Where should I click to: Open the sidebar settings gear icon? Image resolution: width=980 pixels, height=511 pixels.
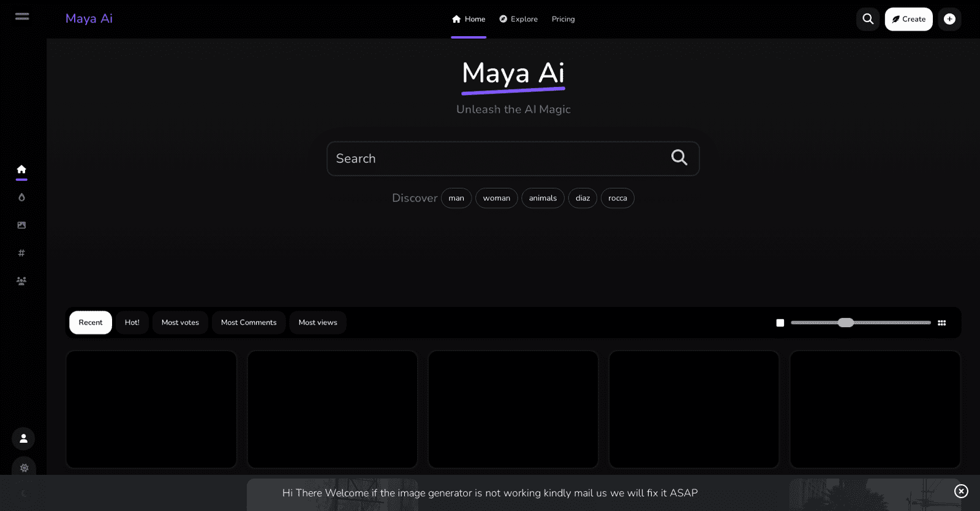[x=24, y=468]
